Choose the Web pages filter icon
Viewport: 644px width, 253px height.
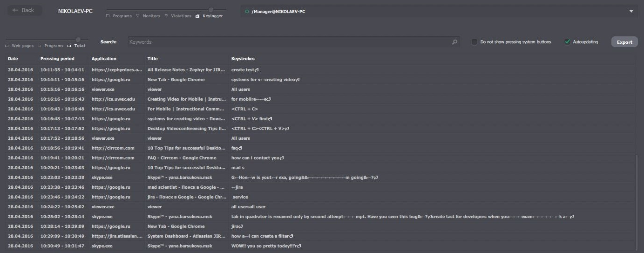7,46
